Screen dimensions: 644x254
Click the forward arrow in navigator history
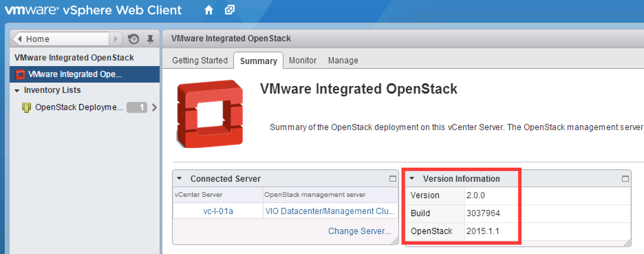click(x=116, y=39)
